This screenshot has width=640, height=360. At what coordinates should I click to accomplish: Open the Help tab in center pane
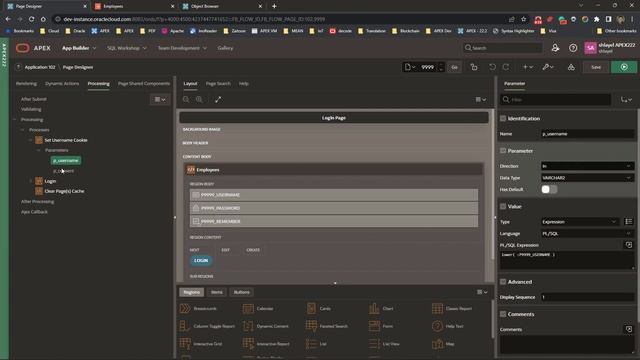[244, 83]
